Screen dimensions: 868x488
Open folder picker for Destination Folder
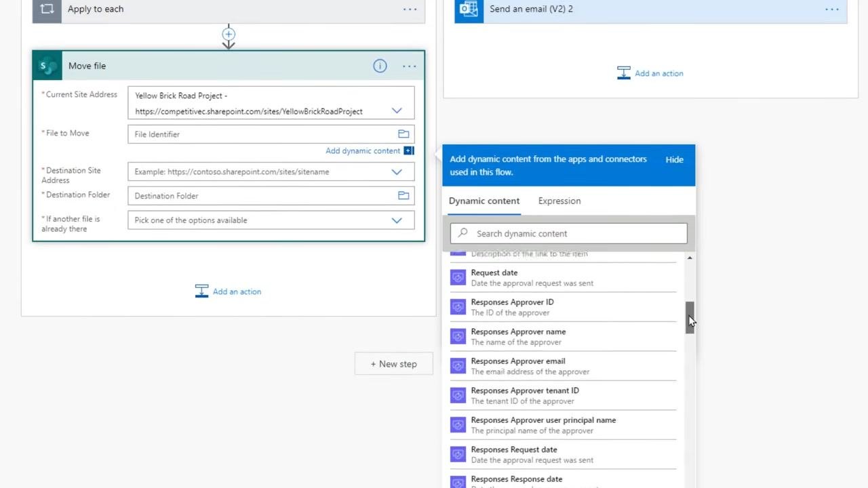coord(403,196)
